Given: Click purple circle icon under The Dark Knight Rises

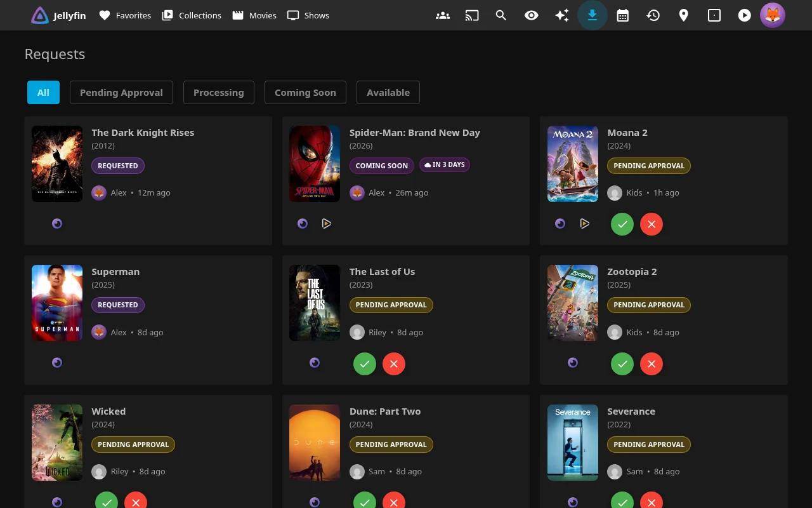Looking at the screenshot, I should click(x=57, y=224).
